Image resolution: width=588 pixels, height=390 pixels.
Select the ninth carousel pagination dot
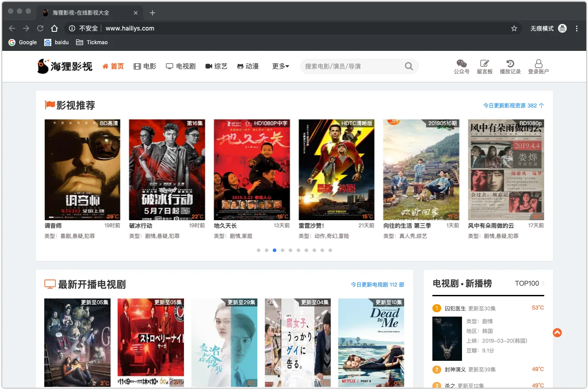tap(322, 250)
